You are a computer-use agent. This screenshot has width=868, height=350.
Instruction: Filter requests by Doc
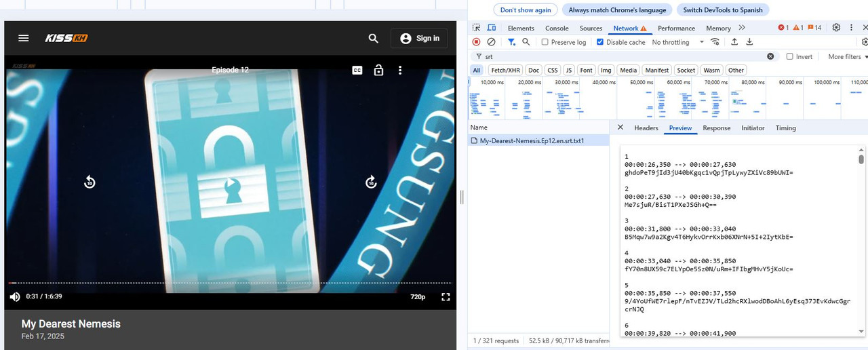(x=534, y=71)
